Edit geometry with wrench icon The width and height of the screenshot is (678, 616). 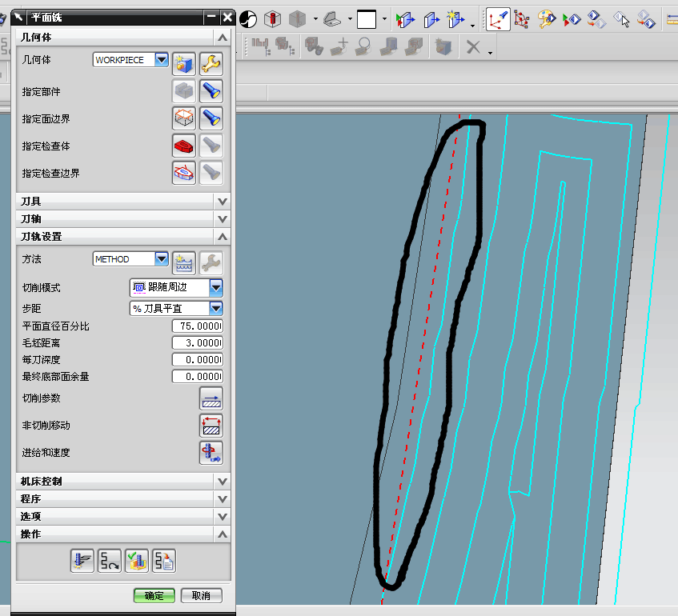point(211,64)
